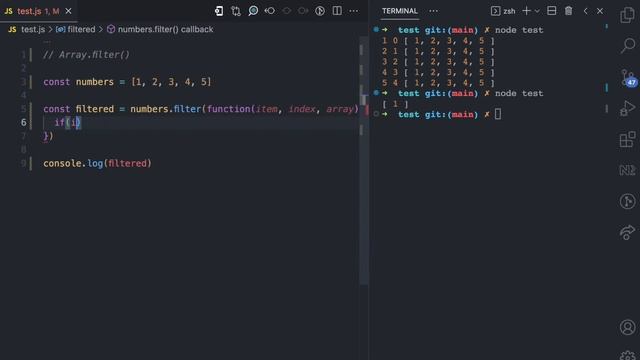This screenshot has height=360, width=640.
Task: Open editor more actions ellipsis
Action: tap(354, 11)
